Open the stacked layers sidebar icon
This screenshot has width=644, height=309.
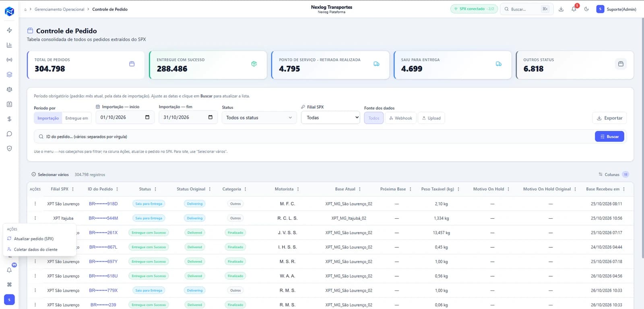9,75
